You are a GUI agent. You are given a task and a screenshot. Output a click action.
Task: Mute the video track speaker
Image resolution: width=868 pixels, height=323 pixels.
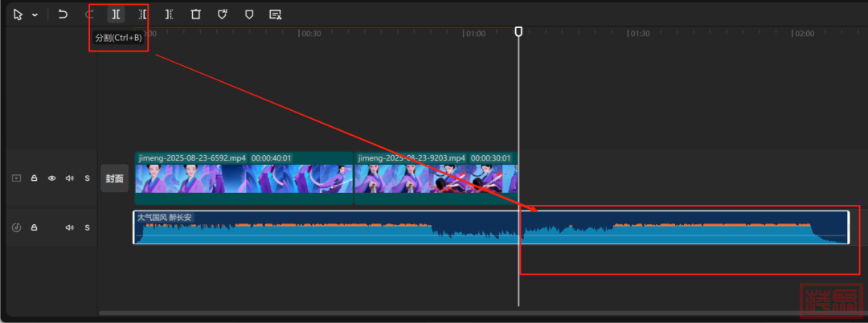tap(70, 178)
